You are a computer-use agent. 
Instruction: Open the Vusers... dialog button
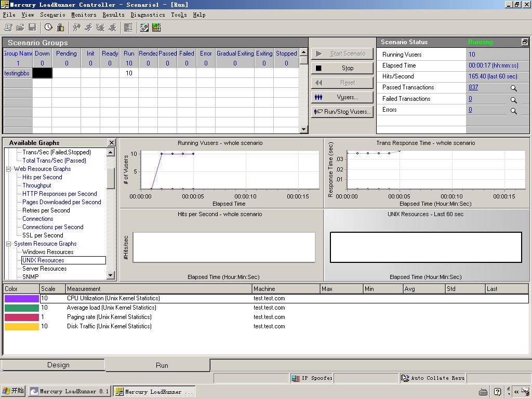coord(342,97)
